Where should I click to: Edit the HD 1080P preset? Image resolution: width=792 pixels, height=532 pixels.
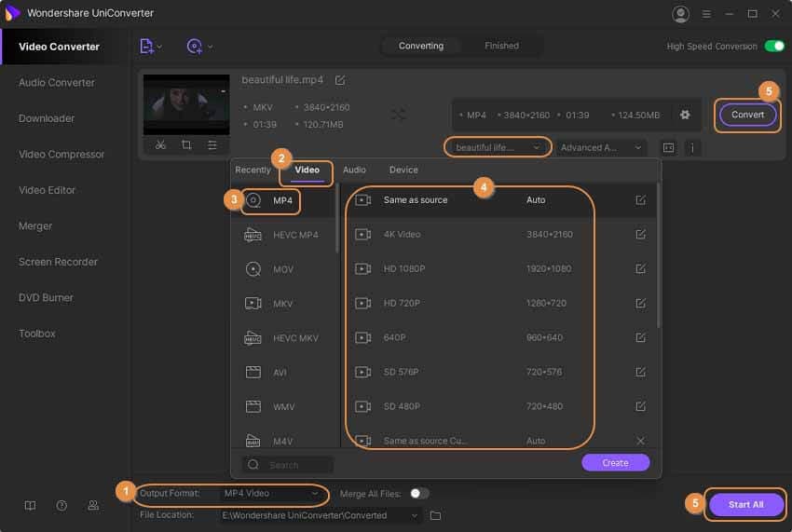640,268
